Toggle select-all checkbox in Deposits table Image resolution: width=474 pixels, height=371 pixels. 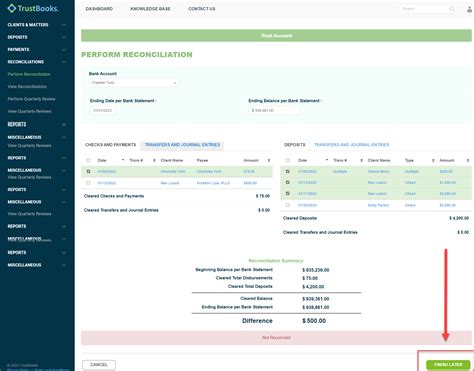click(x=288, y=160)
